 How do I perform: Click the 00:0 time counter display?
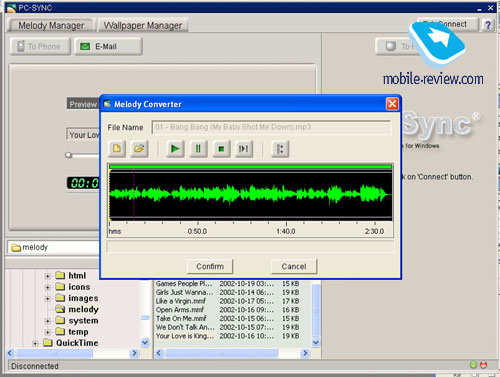(x=84, y=183)
